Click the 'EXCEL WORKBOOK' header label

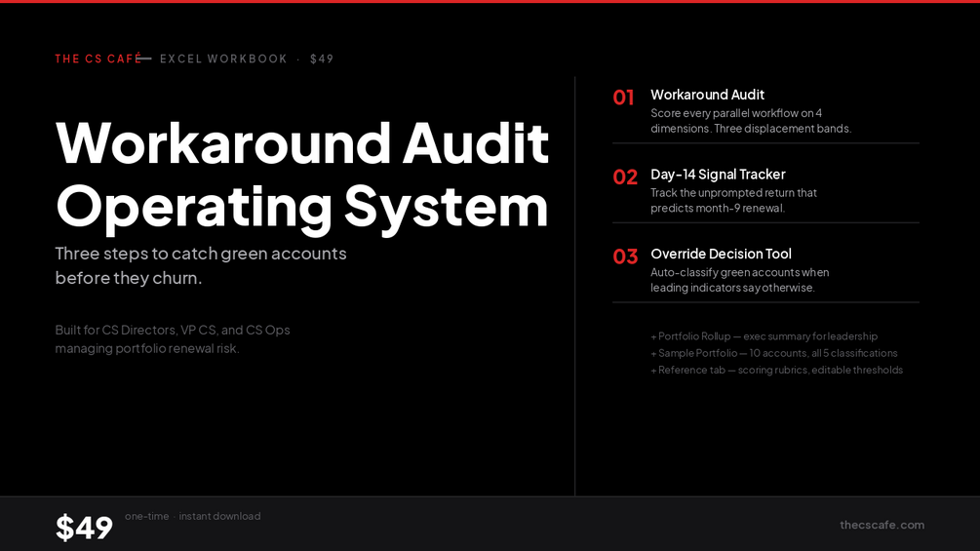[x=223, y=59]
